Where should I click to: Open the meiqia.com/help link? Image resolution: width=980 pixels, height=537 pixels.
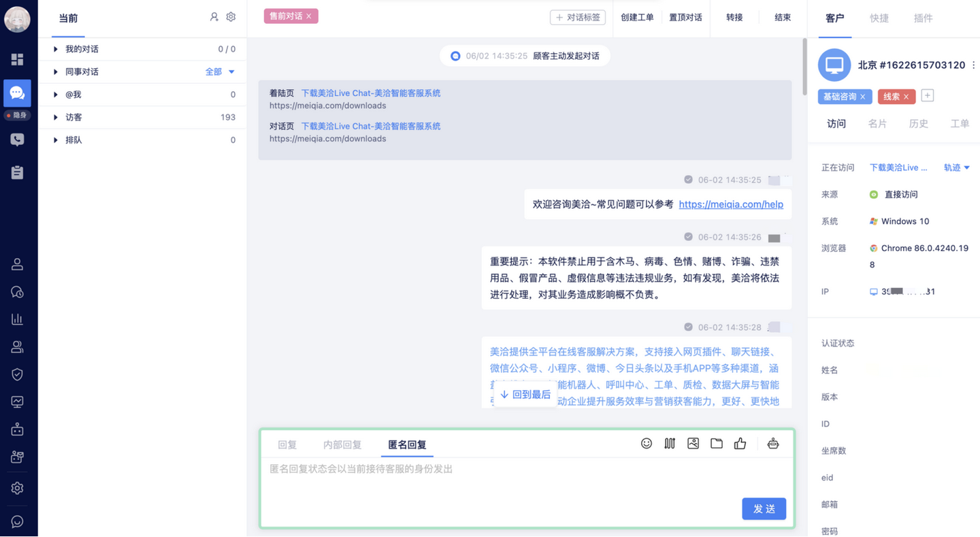[731, 204]
